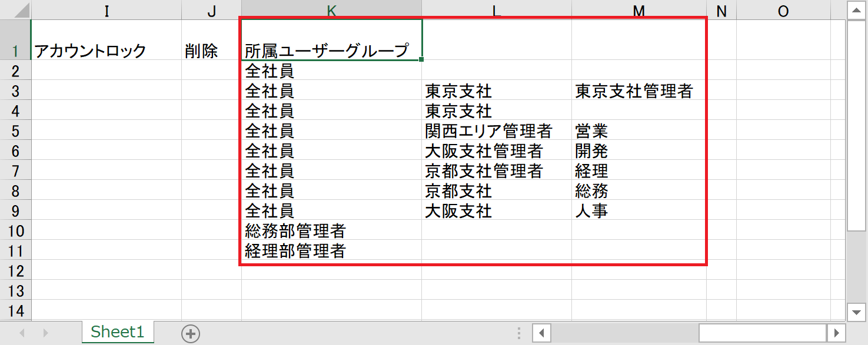Click the vertical scrollbar down arrow
This screenshot has width=868, height=345.
tap(856, 311)
